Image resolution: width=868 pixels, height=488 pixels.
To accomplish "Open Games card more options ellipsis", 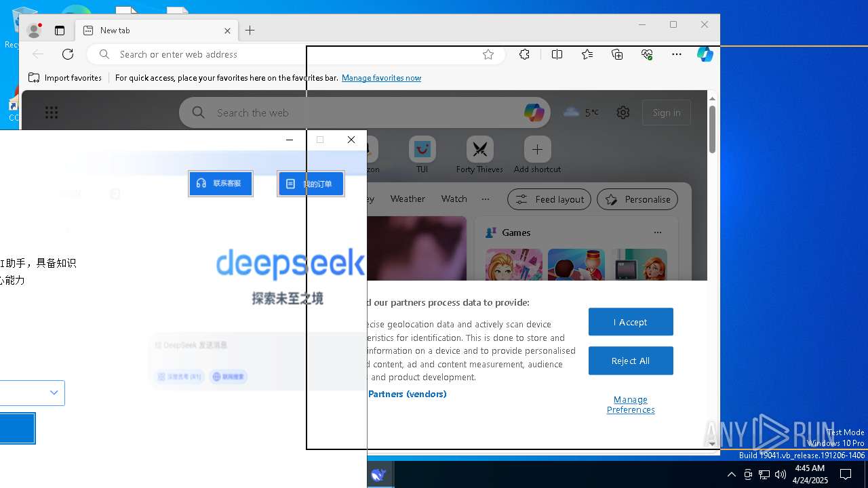I will pyautogui.click(x=657, y=232).
